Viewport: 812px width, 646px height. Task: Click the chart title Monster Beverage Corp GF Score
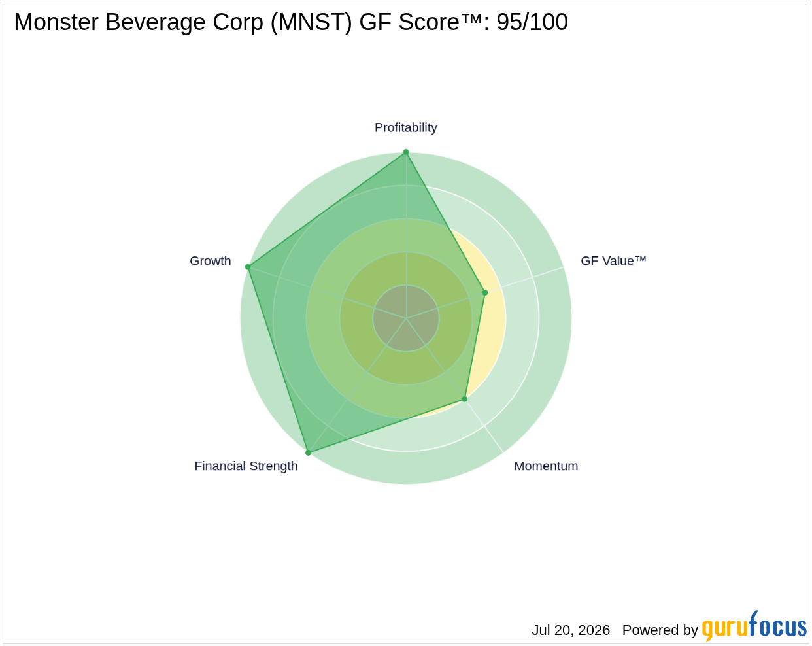tap(291, 22)
